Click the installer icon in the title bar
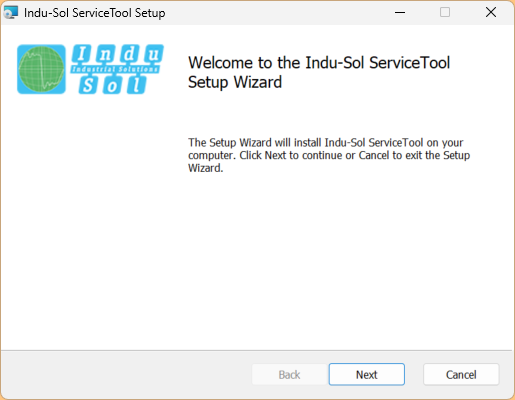Image resolution: width=515 pixels, height=400 pixels. point(11,13)
